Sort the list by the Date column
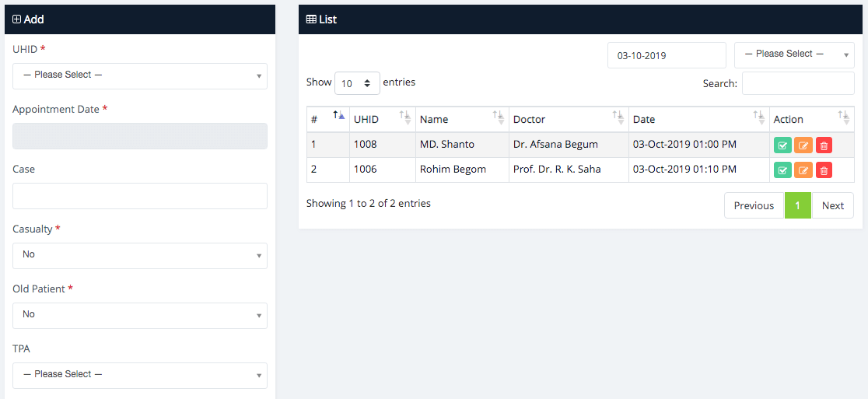 (x=698, y=119)
